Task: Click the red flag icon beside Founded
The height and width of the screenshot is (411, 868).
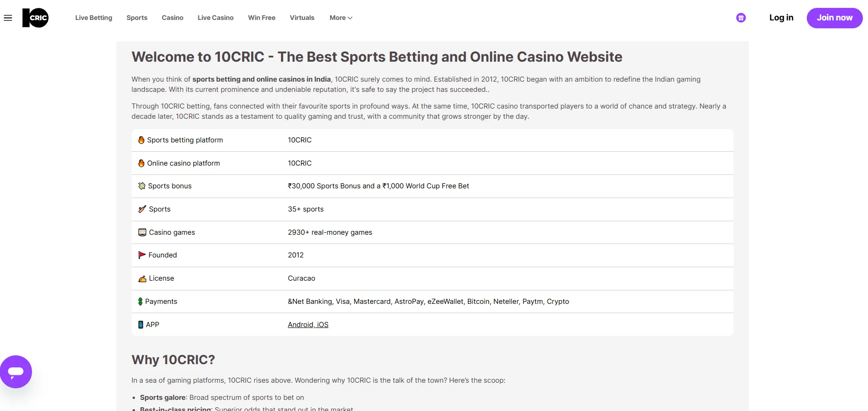Action: point(142,255)
